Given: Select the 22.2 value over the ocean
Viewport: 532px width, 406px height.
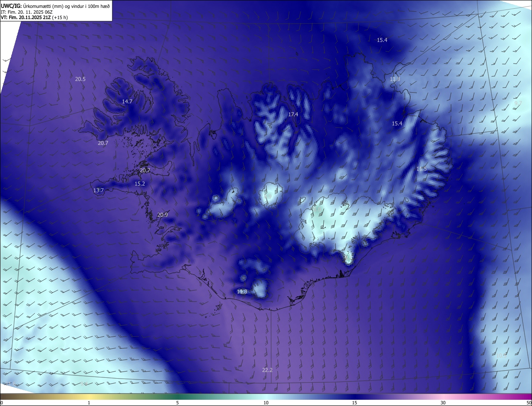Looking at the screenshot, I should tap(267, 370).
